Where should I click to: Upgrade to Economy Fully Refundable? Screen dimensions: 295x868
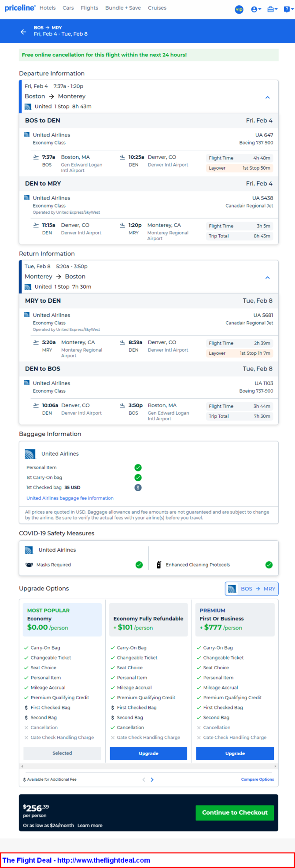pos(148,753)
